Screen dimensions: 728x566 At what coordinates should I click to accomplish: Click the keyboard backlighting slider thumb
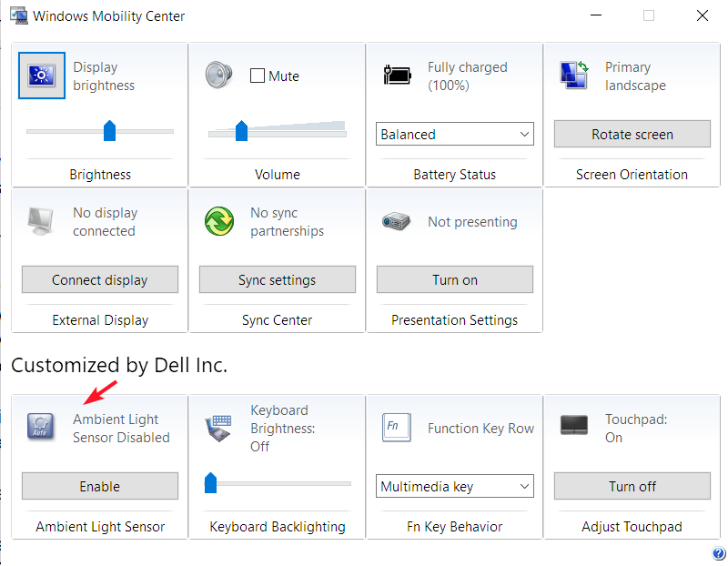[211, 482]
